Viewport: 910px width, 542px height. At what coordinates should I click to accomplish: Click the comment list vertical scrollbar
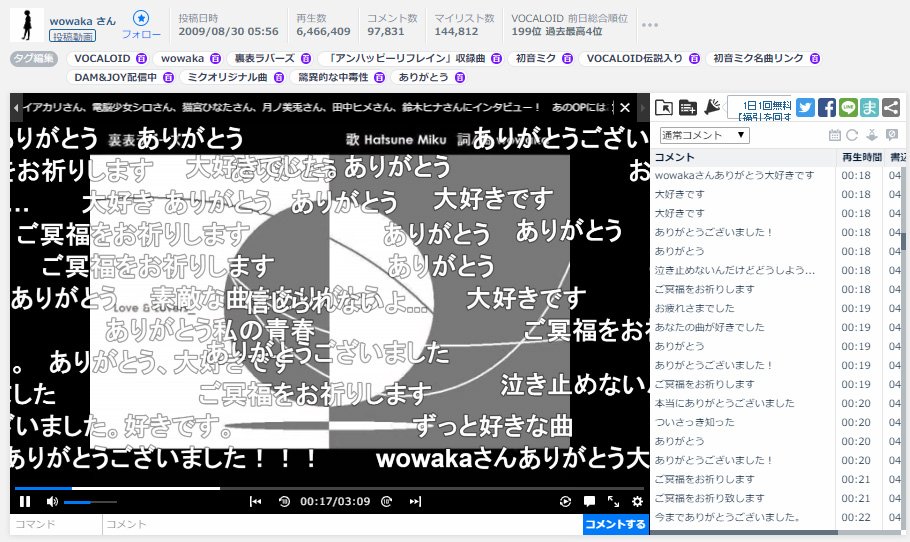click(903, 241)
